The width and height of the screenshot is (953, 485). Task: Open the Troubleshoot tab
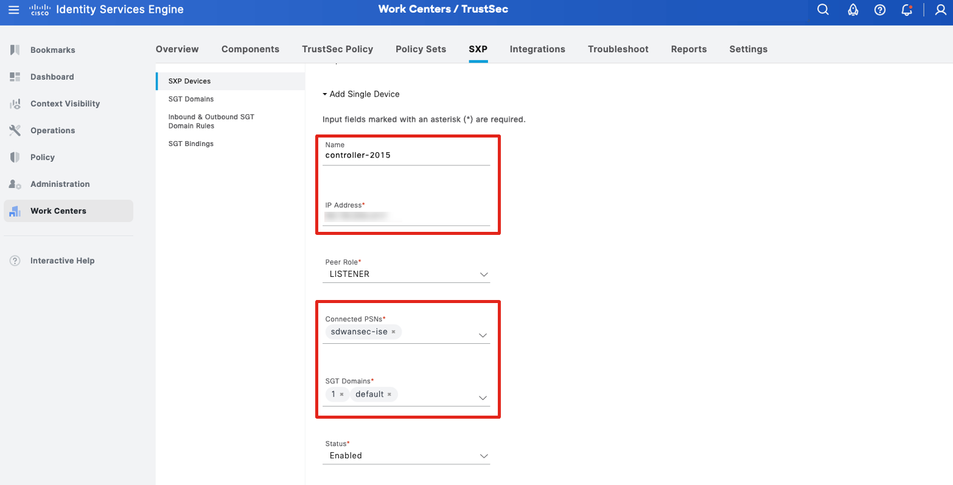click(618, 49)
